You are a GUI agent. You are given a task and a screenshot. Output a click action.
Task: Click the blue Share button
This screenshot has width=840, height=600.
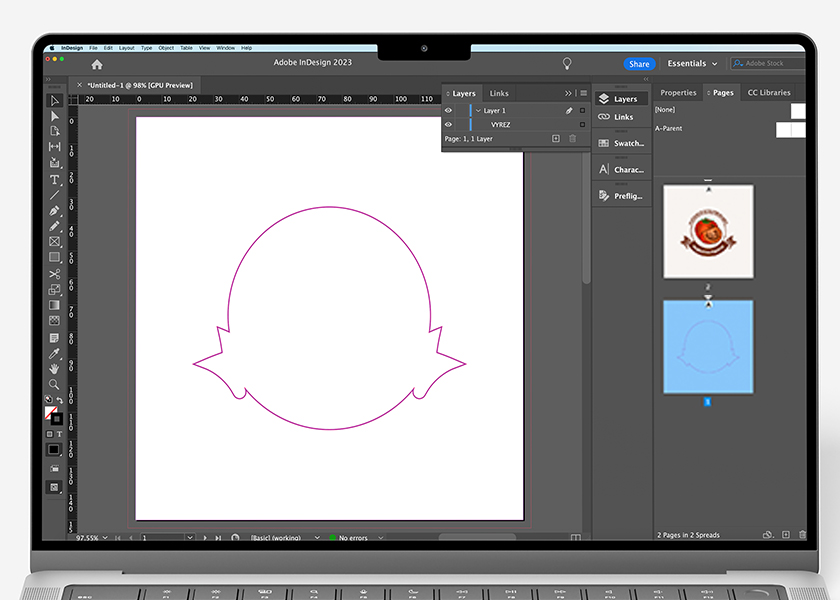[x=639, y=64]
